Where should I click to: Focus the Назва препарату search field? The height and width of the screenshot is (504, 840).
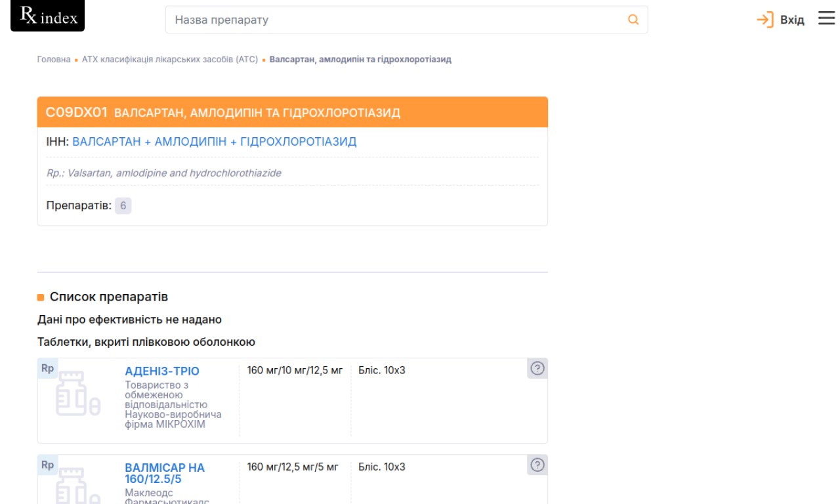coord(394,20)
